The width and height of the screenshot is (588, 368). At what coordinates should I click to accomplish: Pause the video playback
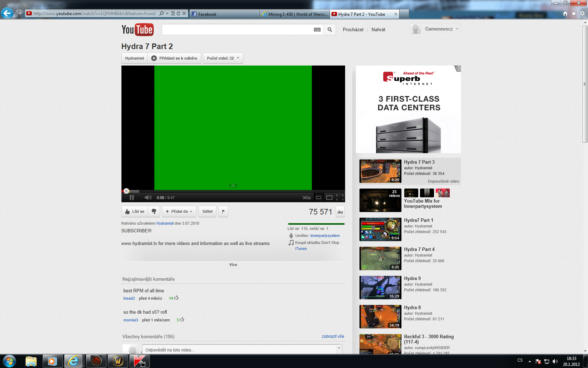[132, 198]
